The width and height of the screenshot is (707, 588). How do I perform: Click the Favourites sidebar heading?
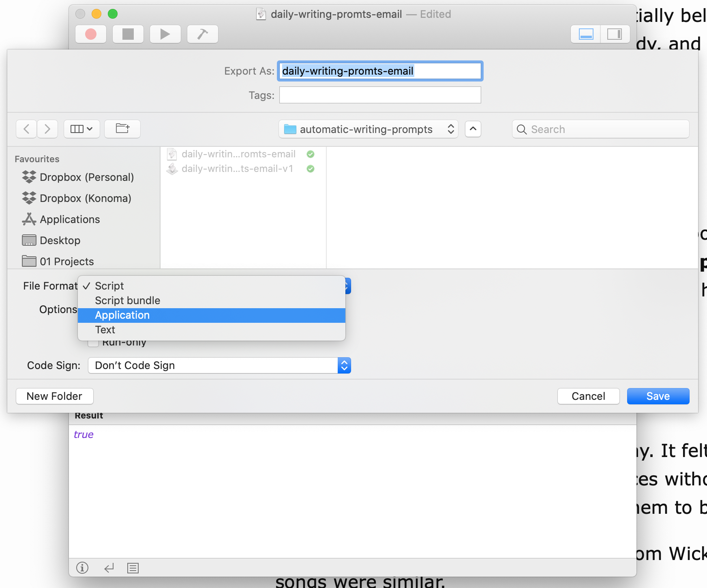37,159
